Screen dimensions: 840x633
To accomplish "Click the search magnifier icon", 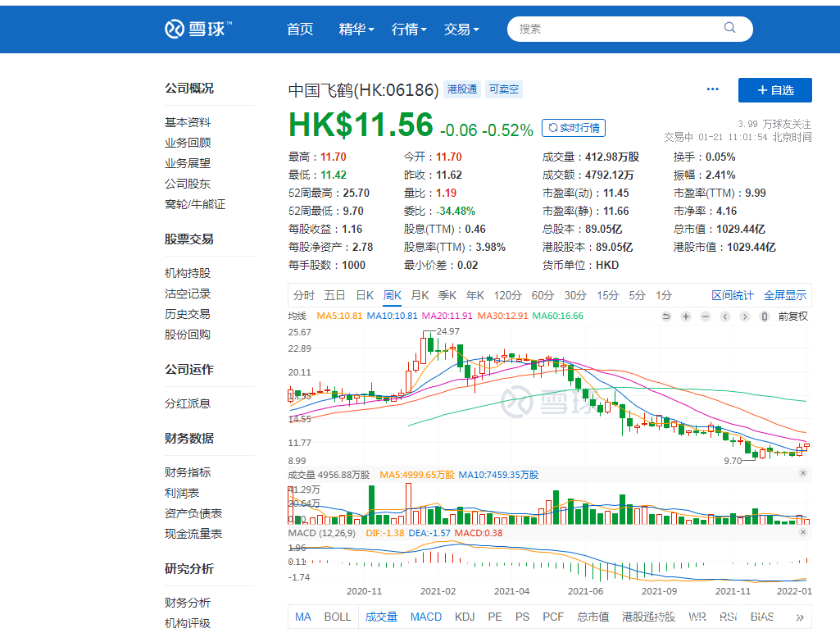I will coord(729,27).
